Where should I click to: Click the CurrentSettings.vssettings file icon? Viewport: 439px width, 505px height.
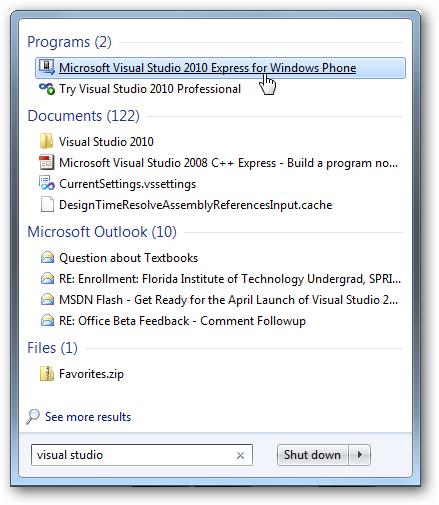(x=47, y=183)
